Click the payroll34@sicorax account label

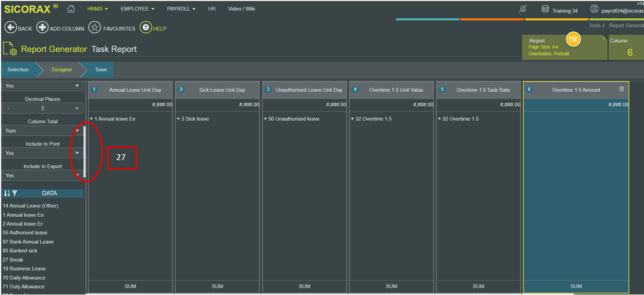(623, 10)
